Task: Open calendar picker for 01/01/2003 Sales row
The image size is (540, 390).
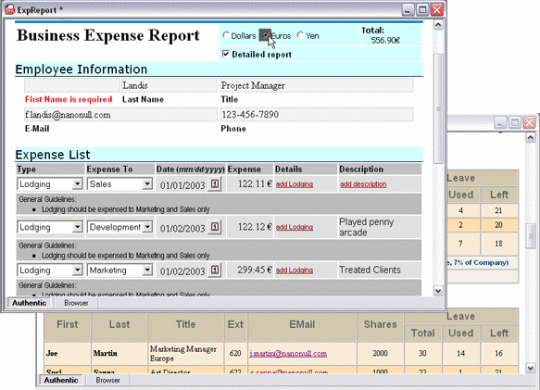Action: tap(215, 184)
